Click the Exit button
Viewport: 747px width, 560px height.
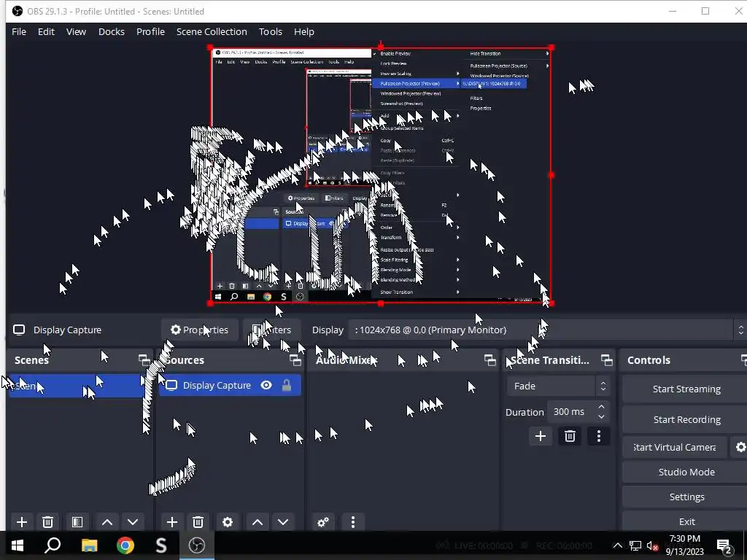coord(686,521)
